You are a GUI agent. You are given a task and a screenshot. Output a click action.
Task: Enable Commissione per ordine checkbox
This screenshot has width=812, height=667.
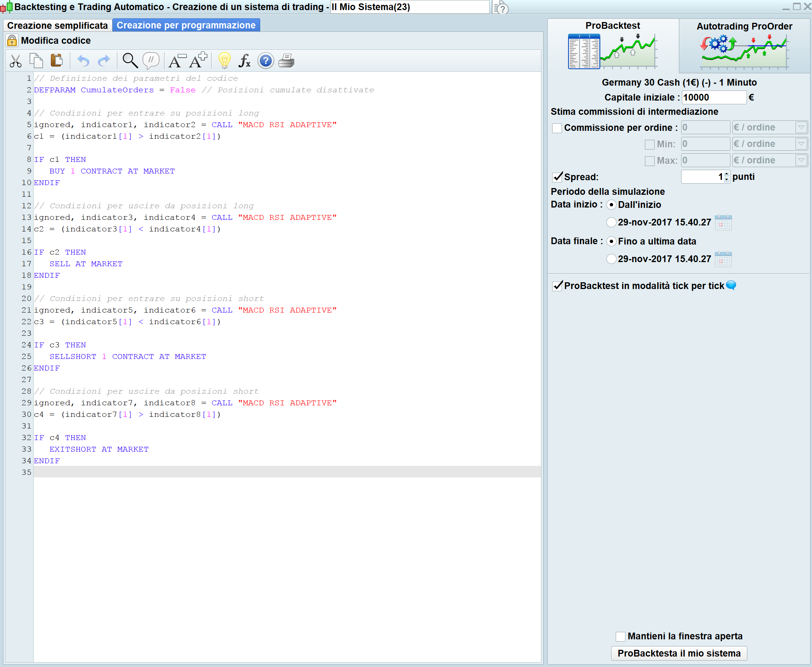tap(557, 128)
